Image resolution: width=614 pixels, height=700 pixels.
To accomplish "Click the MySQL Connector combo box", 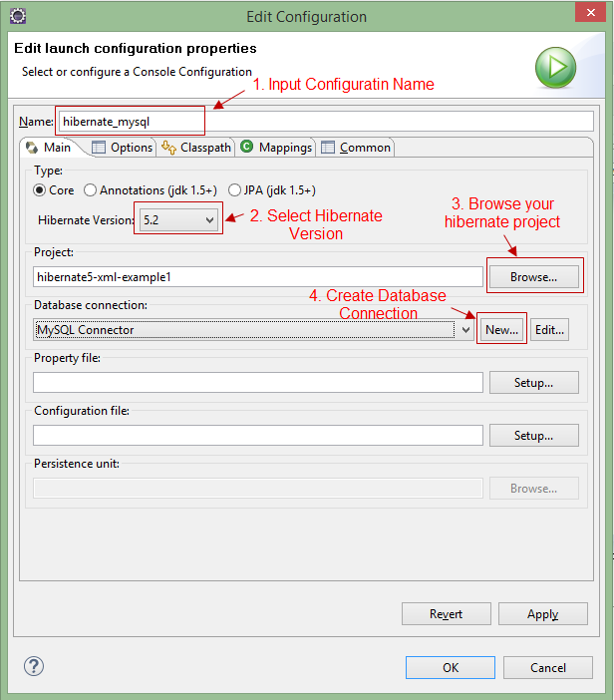I will pyautogui.click(x=253, y=330).
